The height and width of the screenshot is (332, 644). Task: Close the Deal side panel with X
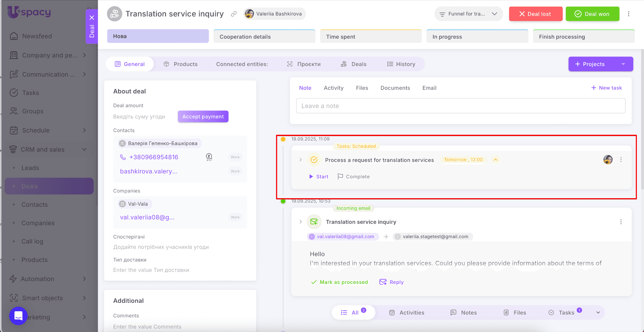coord(92,18)
